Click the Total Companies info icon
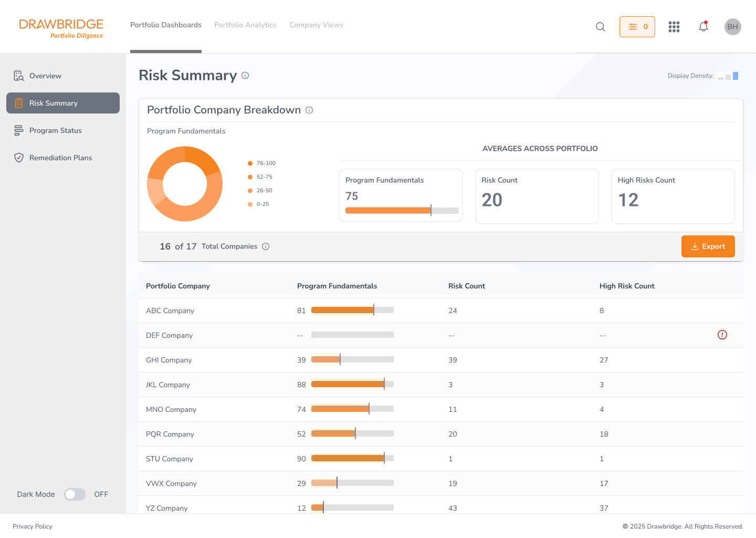The height and width of the screenshot is (538, 756). pyautogui.click(x=266, y=246)
